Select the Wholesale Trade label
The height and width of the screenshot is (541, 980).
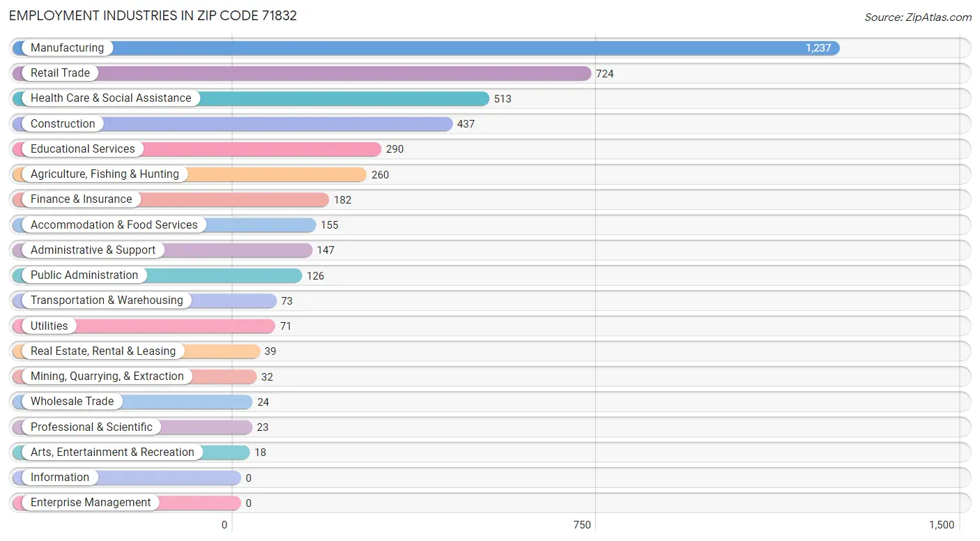[x=72, y=402]
